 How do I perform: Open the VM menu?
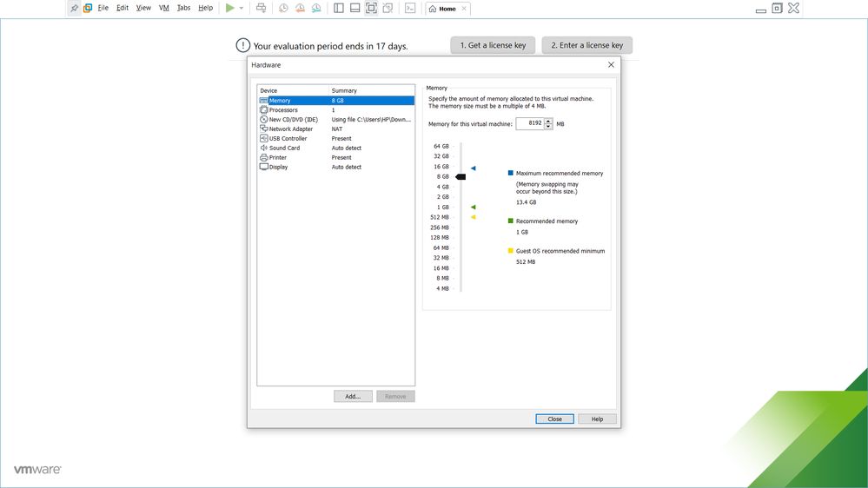(x=163, y=8)
